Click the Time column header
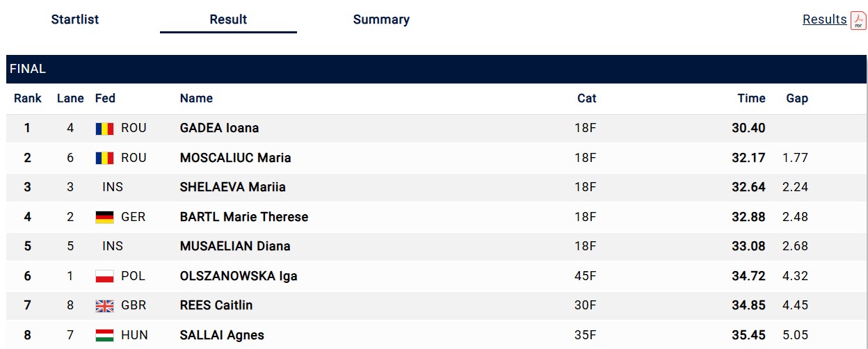The width and height of the screenshot is (868, 349). [751, 98]
